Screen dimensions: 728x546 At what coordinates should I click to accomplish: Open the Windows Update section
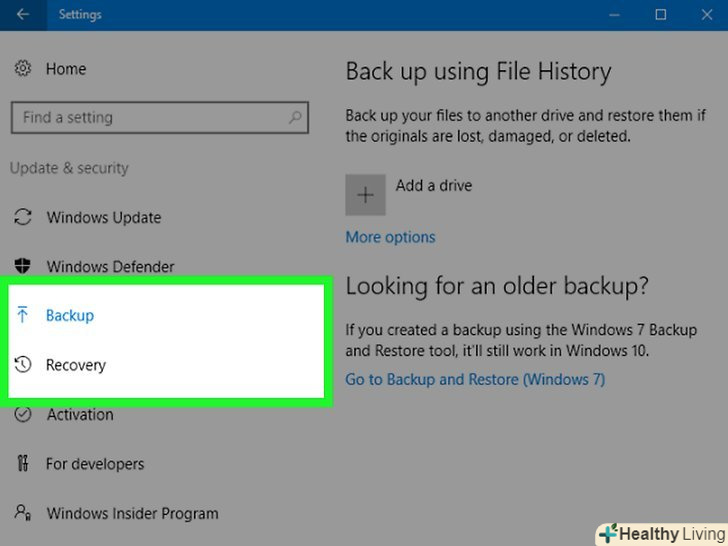pos(103,217)
